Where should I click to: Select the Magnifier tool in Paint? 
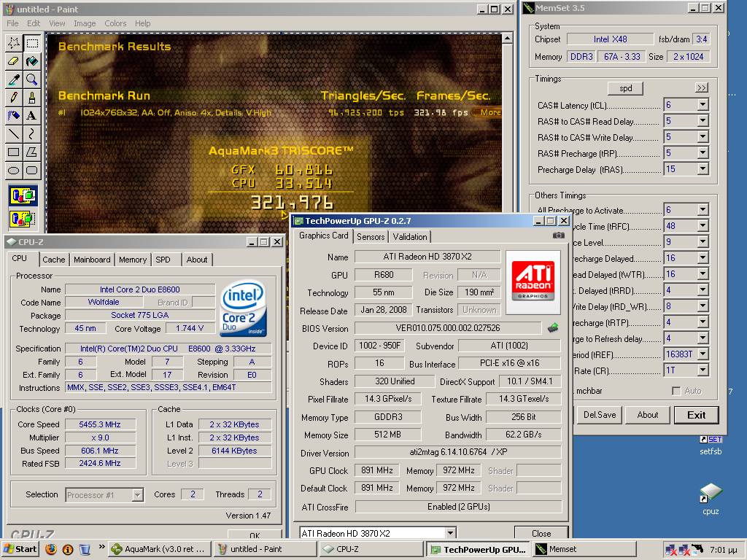coord(32,79)
